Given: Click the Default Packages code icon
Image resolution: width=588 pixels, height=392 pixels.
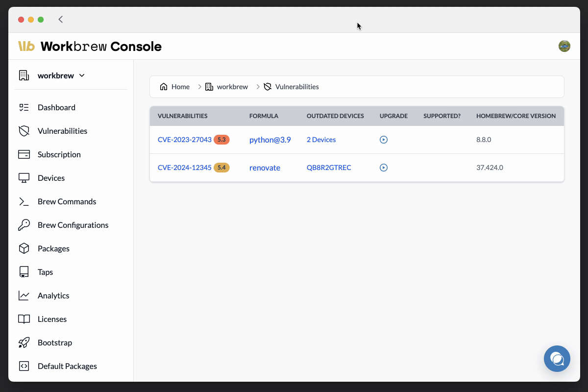Looking at the screenshot, I should [x=24, y=366].
